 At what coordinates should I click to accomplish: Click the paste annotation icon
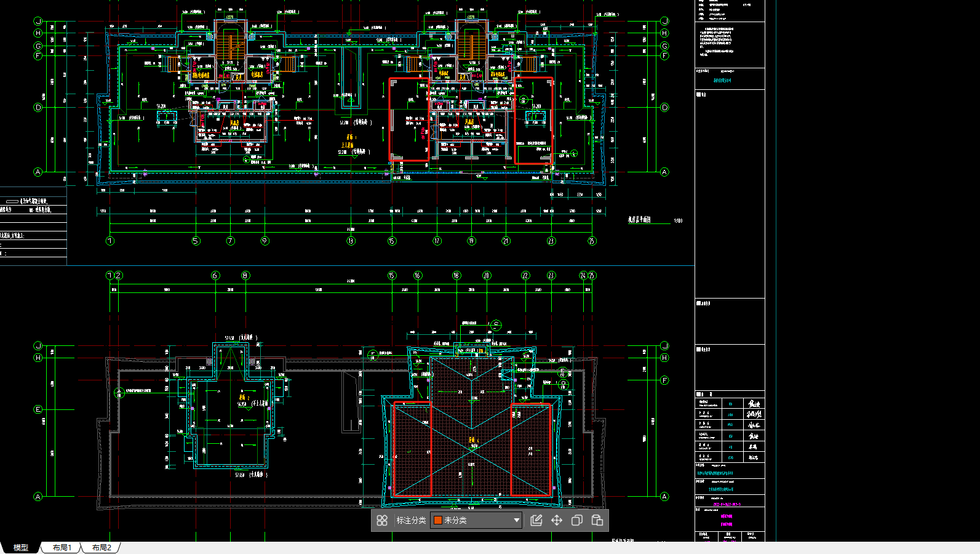(597, 520)
